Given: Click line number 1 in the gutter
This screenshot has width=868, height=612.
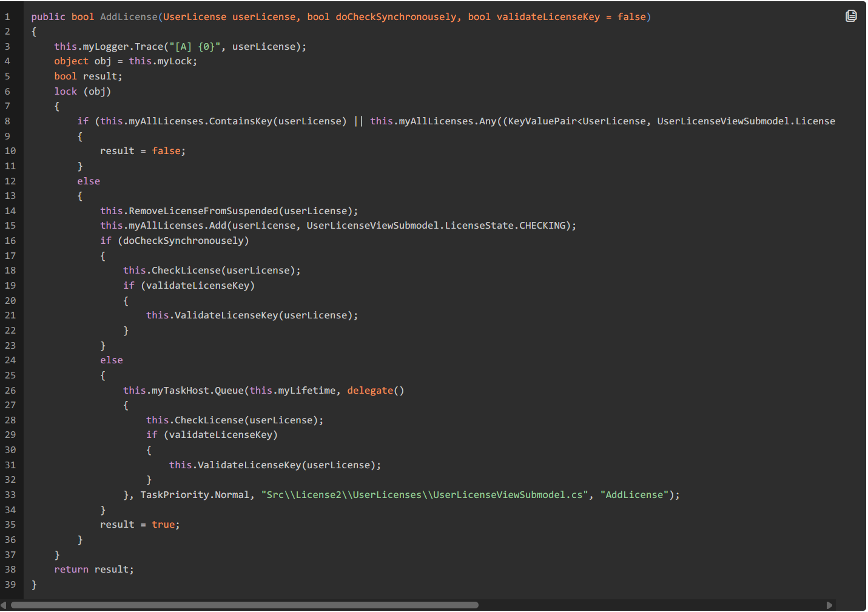Looking at the screenshot, I should pos(7,17).
